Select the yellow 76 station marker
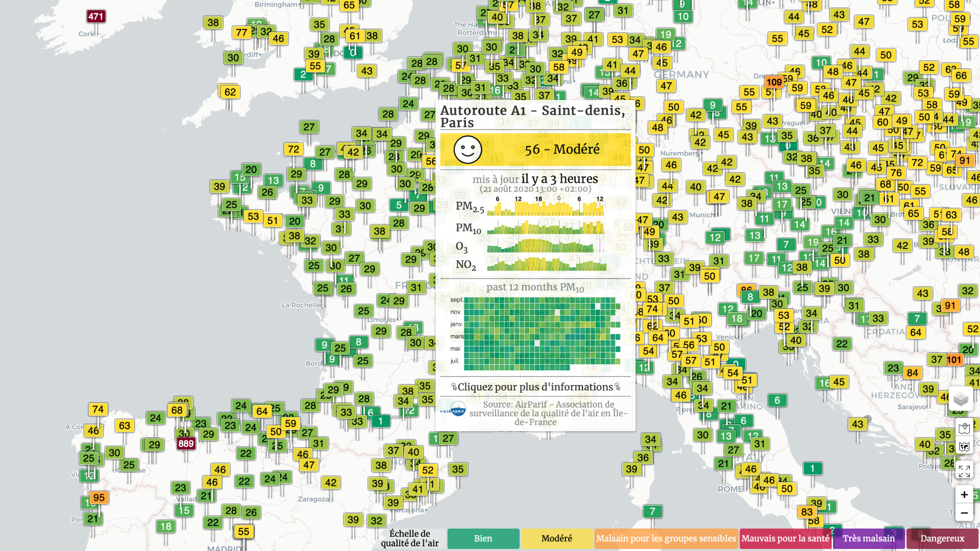Screen dimensions: 980x551 point(896,172)
